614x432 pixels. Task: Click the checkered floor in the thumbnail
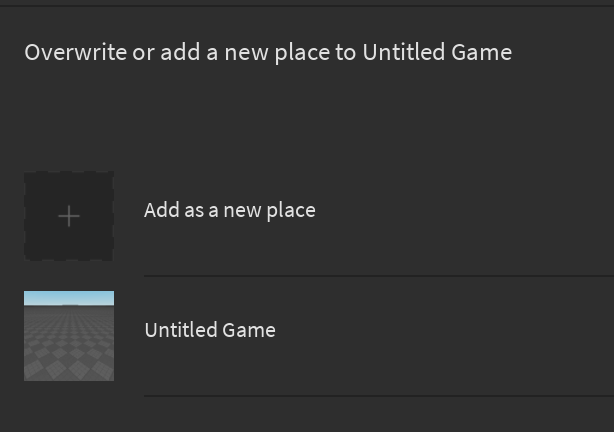pos(69,350)
